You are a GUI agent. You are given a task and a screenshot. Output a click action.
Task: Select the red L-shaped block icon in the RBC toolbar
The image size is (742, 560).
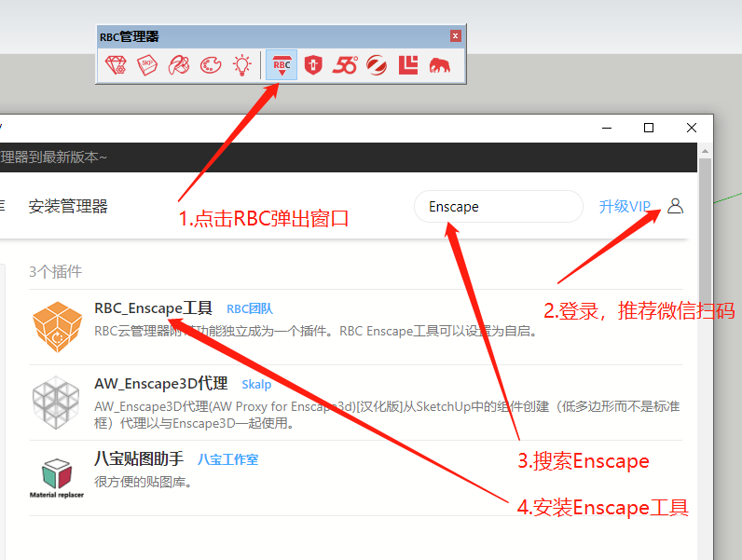[x=408, y=65]
